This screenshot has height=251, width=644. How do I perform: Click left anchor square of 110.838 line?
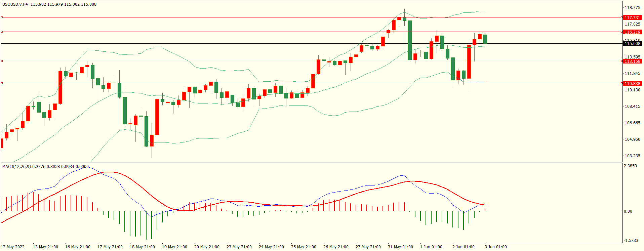2,83
